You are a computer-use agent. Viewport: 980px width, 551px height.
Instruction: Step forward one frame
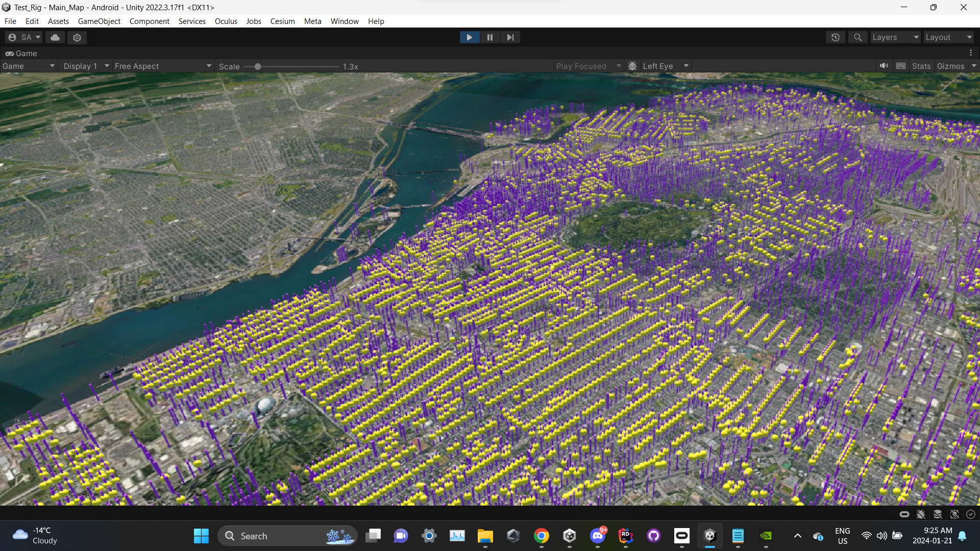coord(510,37)
